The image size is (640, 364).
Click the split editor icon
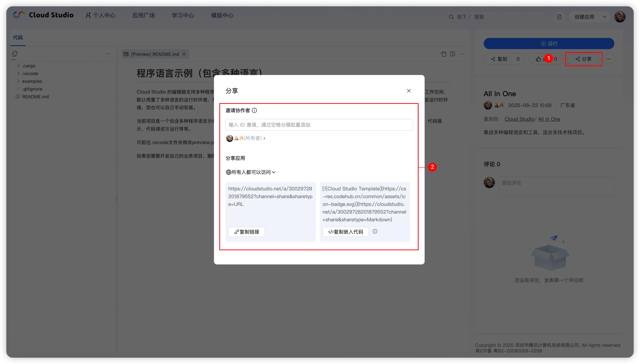click(x=452, y=54)
